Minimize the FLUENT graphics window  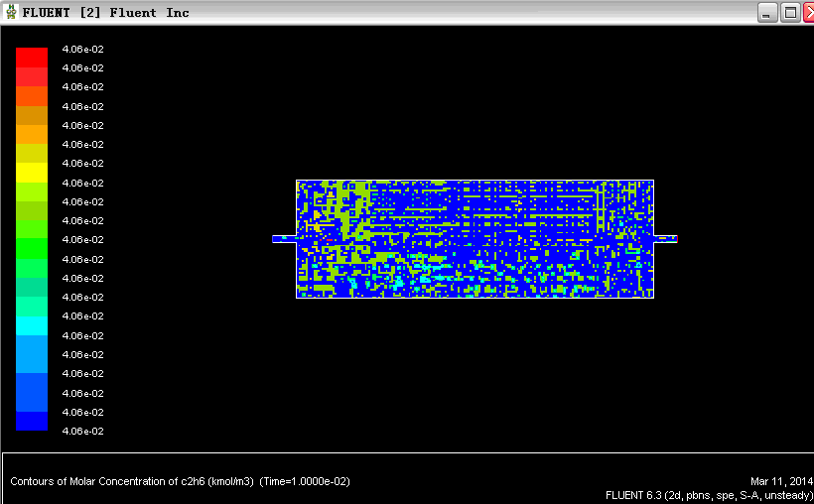click(x=767, y=13)
